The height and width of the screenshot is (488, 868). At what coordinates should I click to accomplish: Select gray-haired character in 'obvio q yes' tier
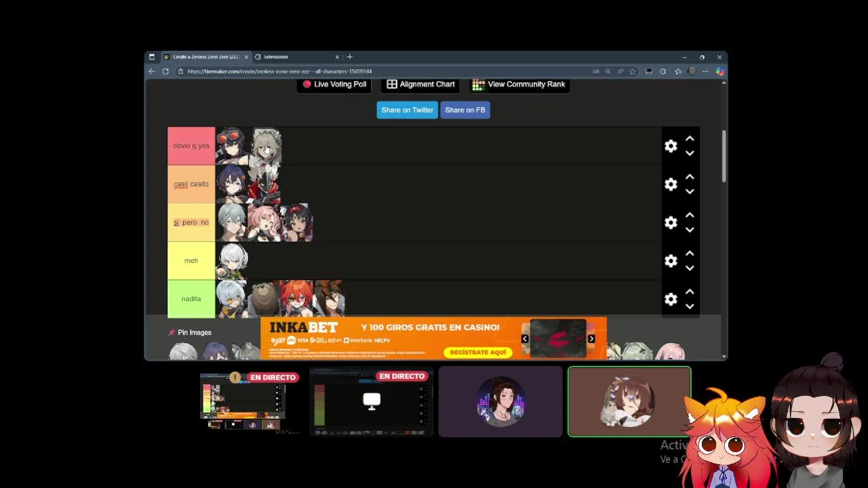265,146
